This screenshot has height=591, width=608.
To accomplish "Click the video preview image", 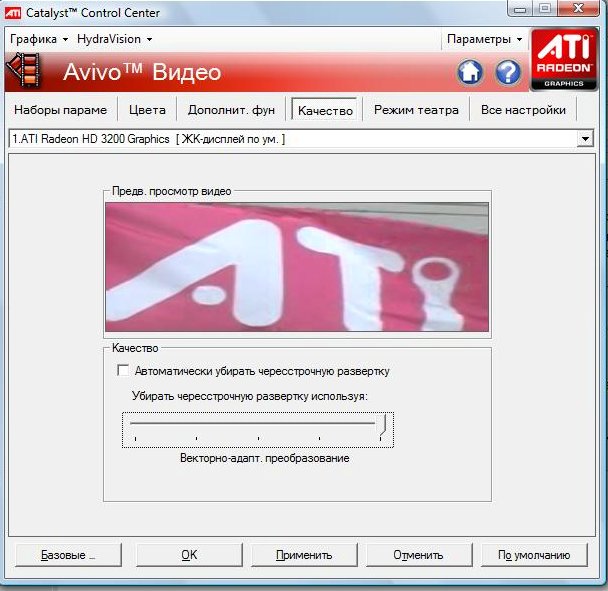I will (297, 267).
